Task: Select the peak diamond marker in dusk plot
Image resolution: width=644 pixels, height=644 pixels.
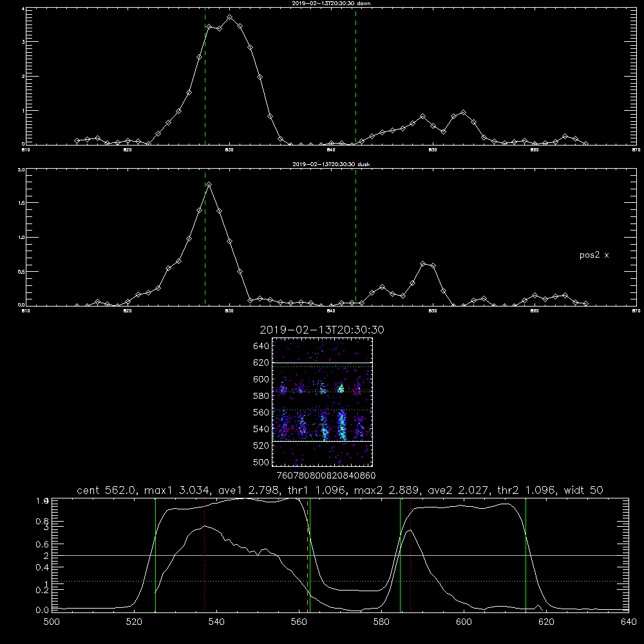Action: pyautogui.click(x=209, y=185)
